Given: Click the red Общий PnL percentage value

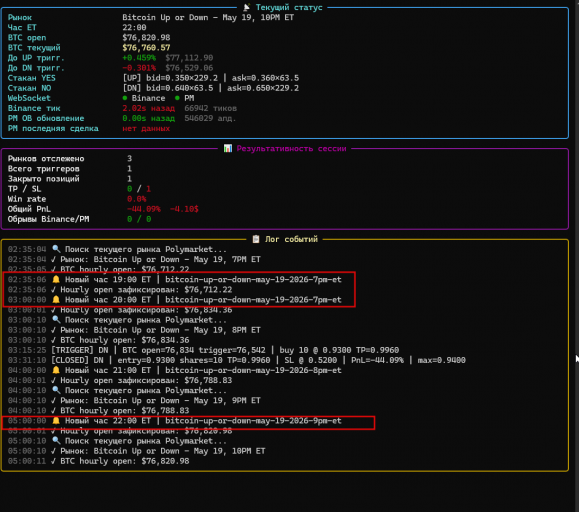Looking at the screenshot, I should pyautogui.click(x=144, y=209).
